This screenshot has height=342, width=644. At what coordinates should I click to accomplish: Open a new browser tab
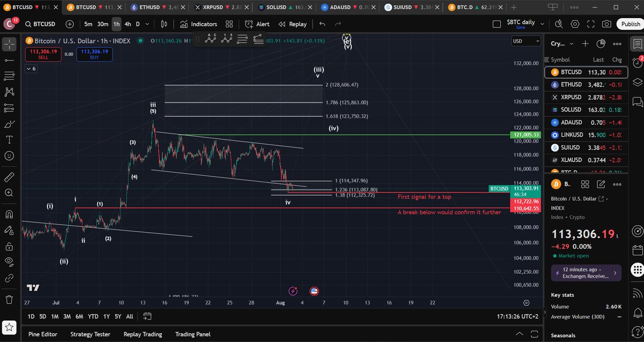point(514,8)
